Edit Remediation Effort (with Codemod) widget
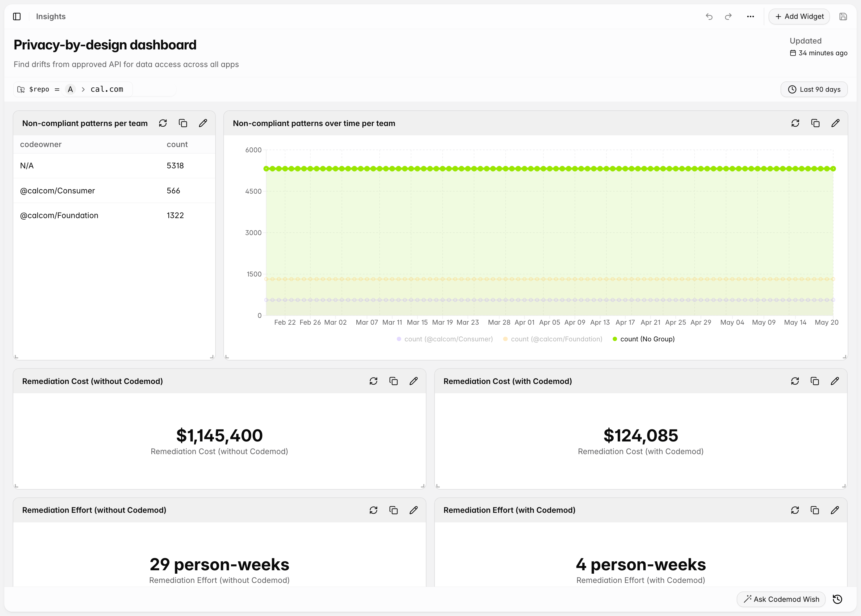Image resolution: width=861 pixels, height=616 pixels. (835, 510)
